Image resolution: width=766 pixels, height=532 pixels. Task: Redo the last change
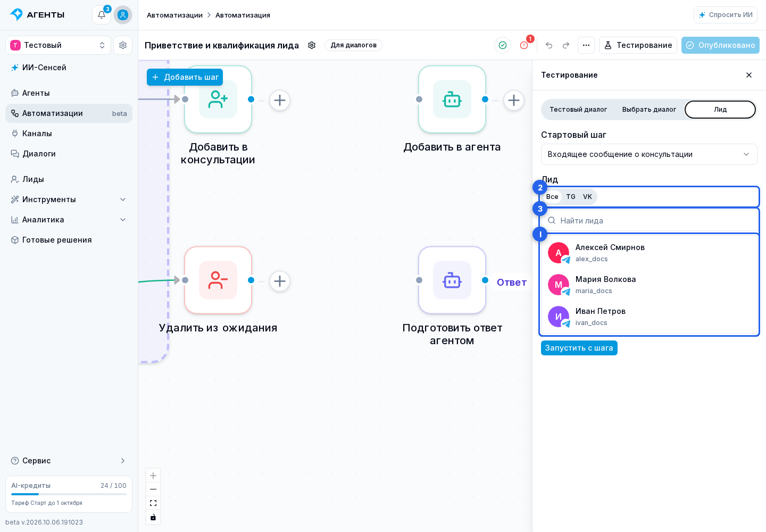(566, 45)
